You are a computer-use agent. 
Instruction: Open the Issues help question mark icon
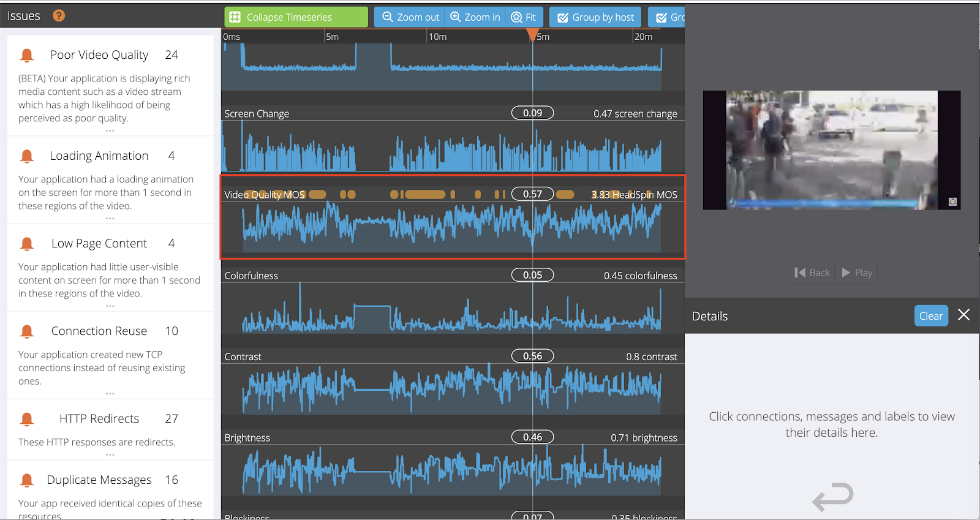[59, 16]
